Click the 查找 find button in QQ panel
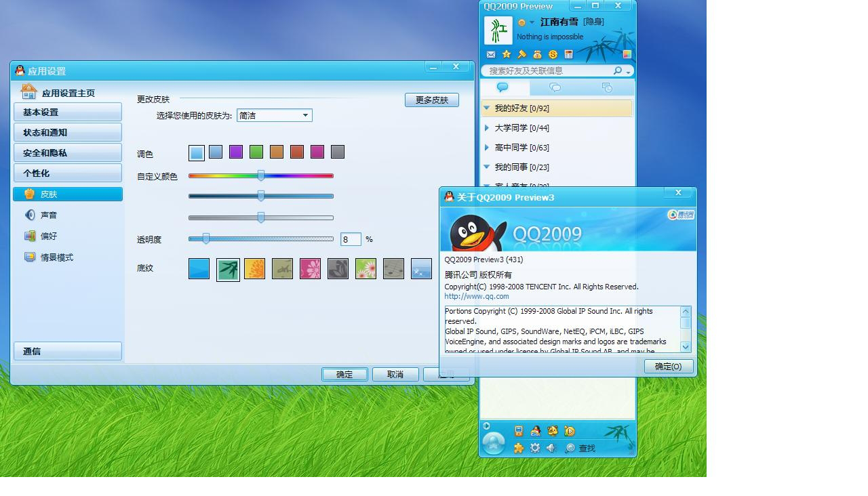Viewport: 868px width, 496px height. (580, 448)
